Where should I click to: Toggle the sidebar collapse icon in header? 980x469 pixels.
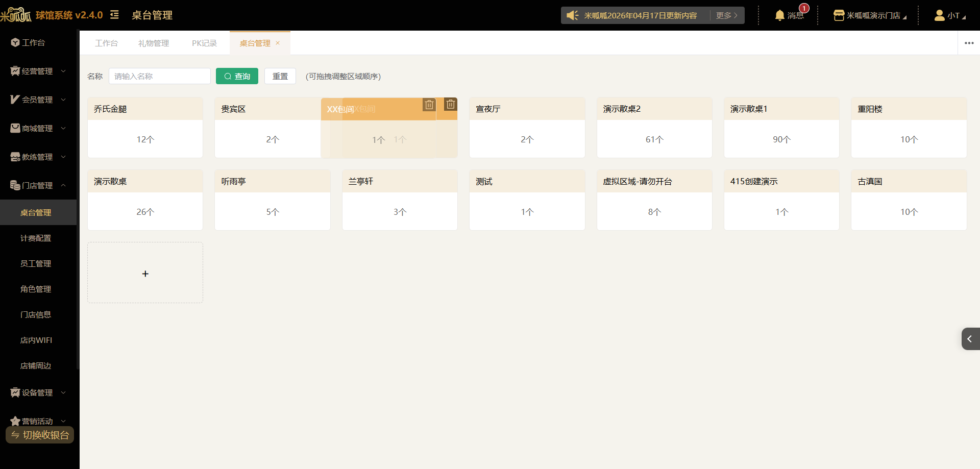point(114,15)
